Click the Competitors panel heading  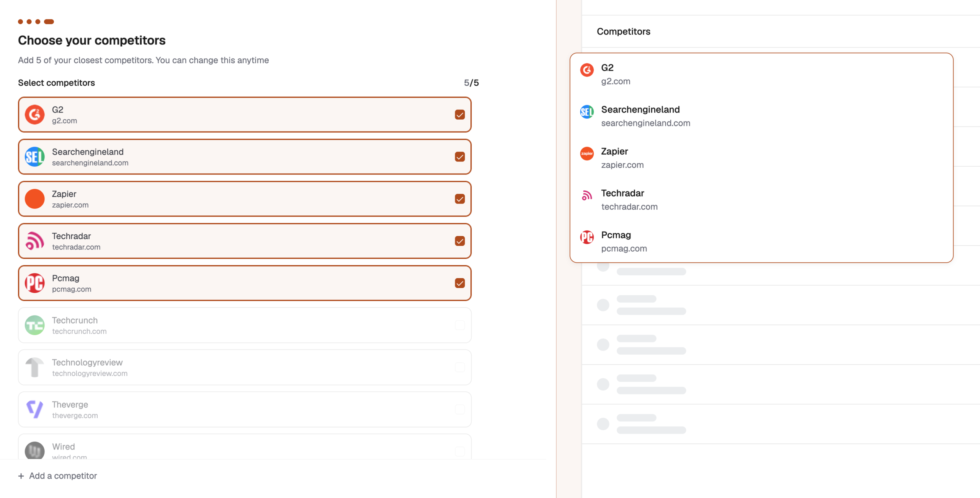pos(623,31)
